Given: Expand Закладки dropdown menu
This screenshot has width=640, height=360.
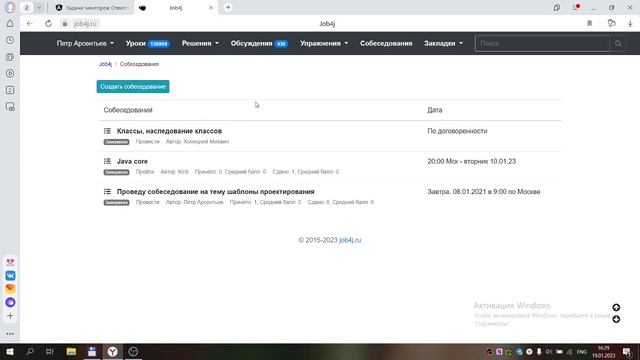Looking at the screenshot, I should pos(443,43).
